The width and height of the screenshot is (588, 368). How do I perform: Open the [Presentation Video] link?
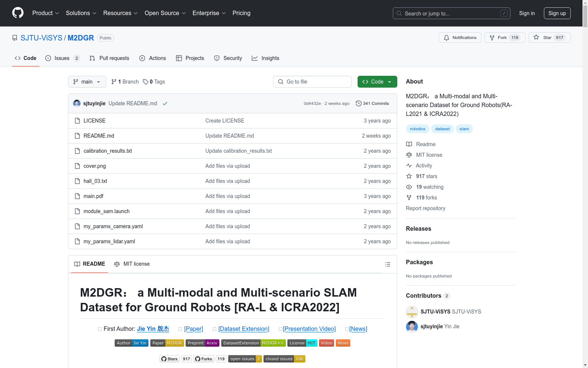309,329
